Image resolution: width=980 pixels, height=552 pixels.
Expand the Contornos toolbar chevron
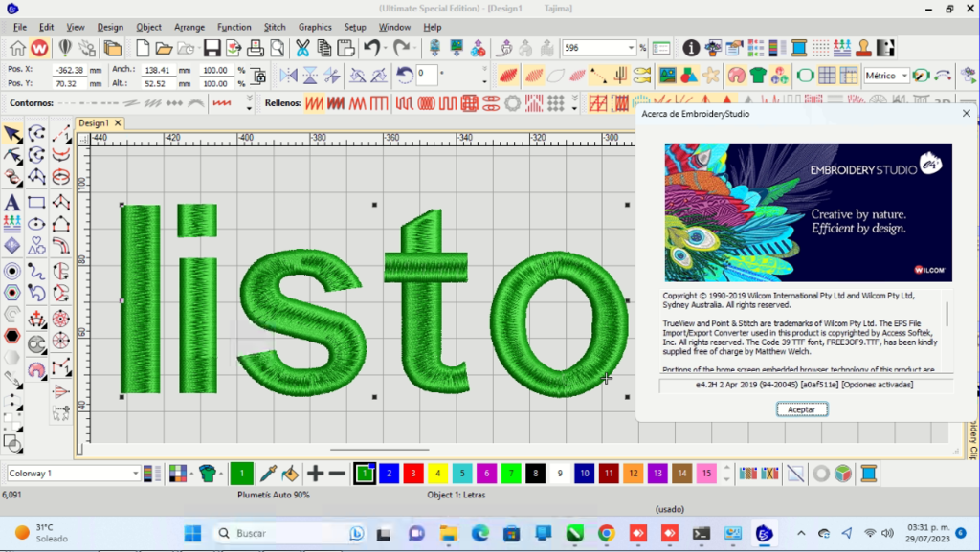249,96
